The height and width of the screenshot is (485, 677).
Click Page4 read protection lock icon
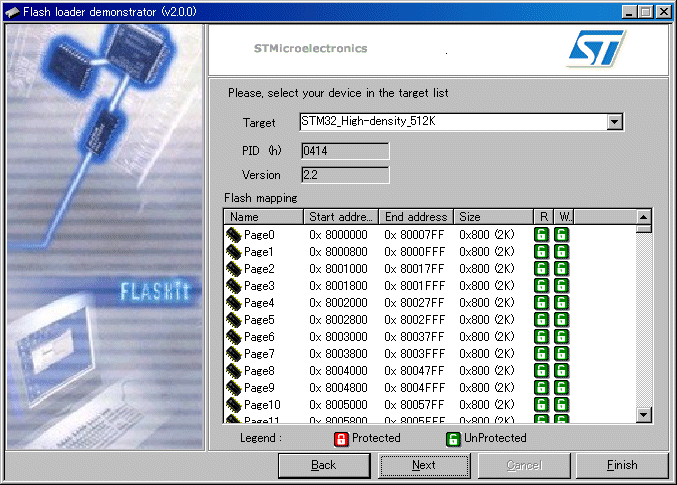[x=541, y=302]
